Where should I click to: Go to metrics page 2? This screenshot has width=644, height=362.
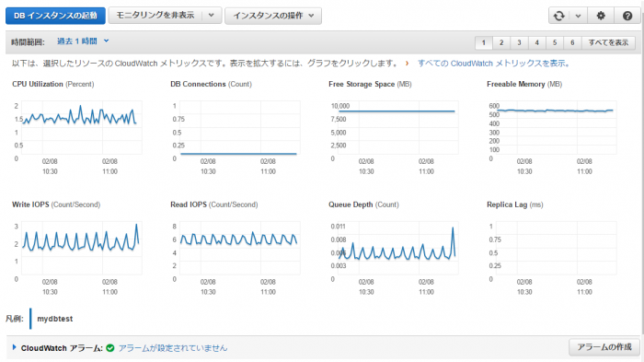click(501, 42)
